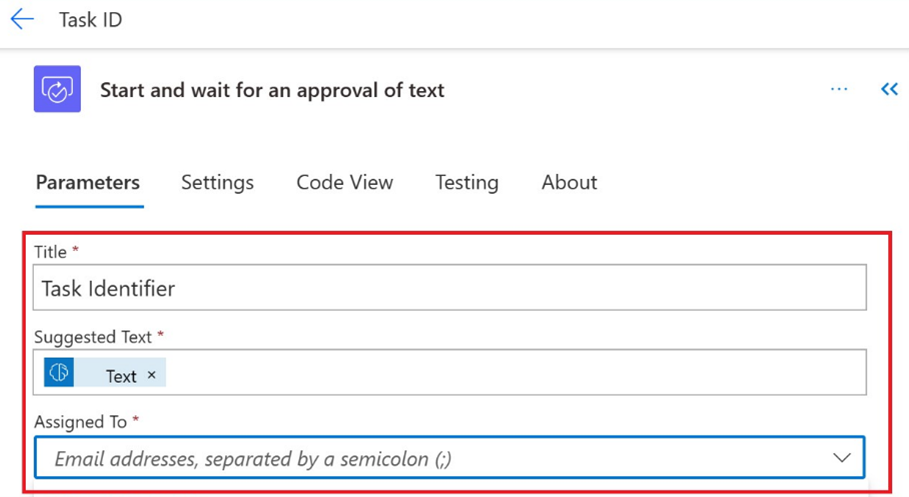This screenshot has height=497, width=909.
Task: Open the ellipsis more options menu
Action: tap(839, 90)
